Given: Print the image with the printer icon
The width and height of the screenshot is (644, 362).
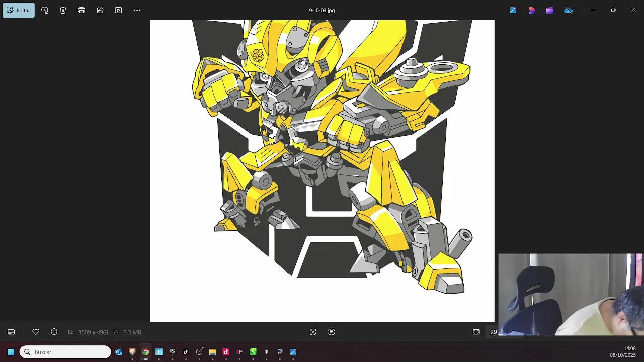Looking at the screenshot, I should [x=82, y=10].
